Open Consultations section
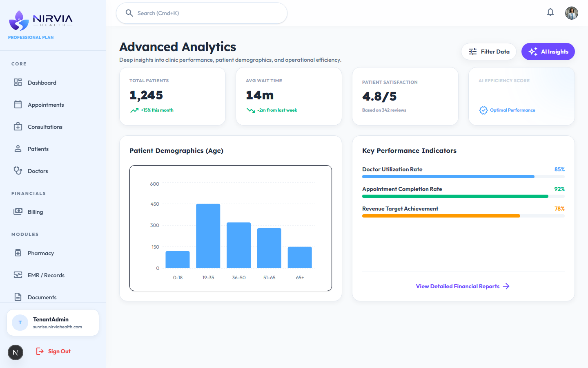This screenshot has width=588, height=368. pos(53,127)
